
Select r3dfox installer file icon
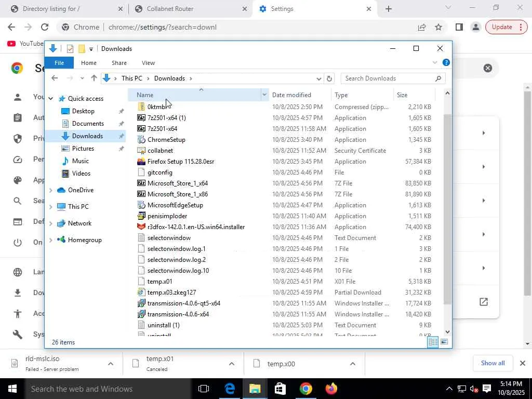(x=141, y=227)
